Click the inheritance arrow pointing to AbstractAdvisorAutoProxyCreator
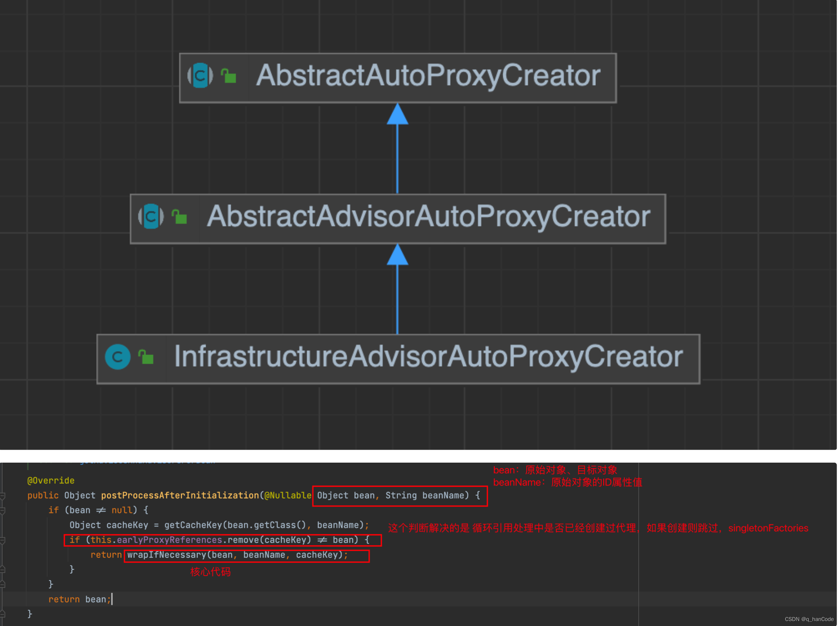840x626 pixels. [x=397, y=289]
